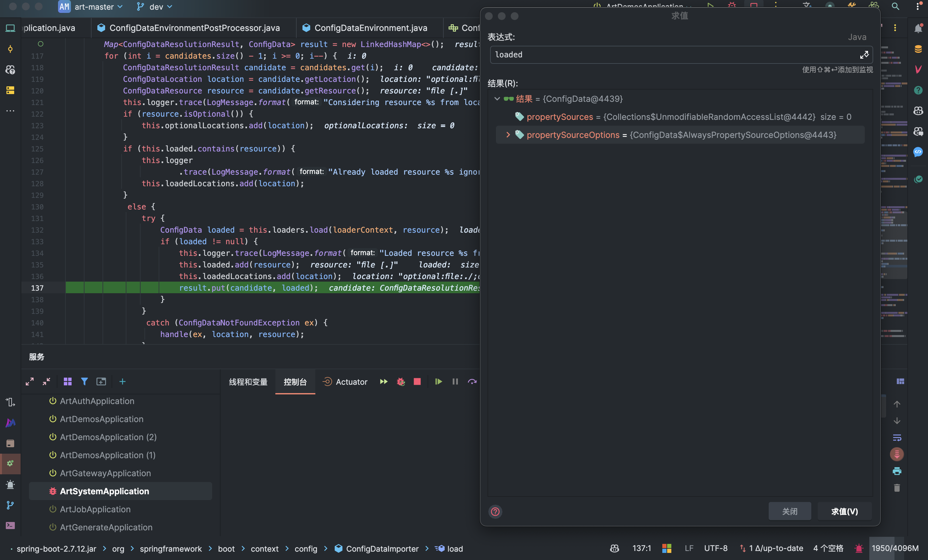Expand the propertySourceOptions node

coord(508,135)
